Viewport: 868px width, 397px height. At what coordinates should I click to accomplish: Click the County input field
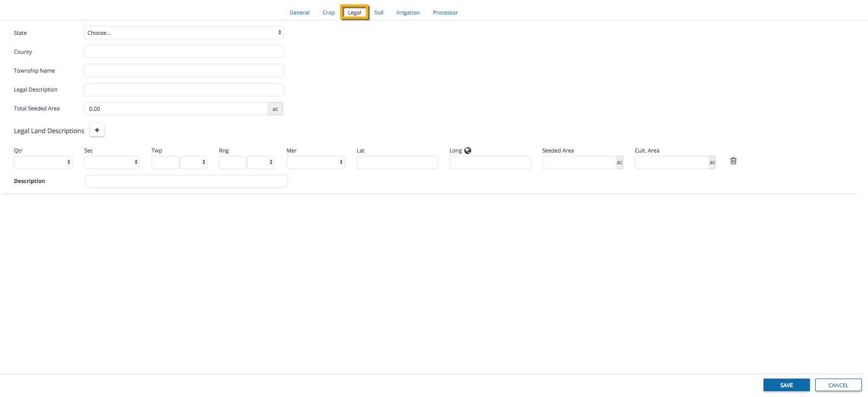(183, 52)
